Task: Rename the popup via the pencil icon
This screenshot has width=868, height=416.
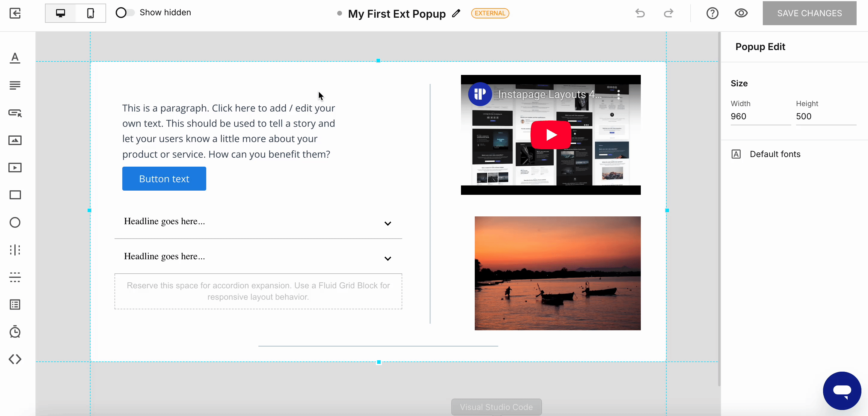Action: pyautogui.click(x=456, y=14)
